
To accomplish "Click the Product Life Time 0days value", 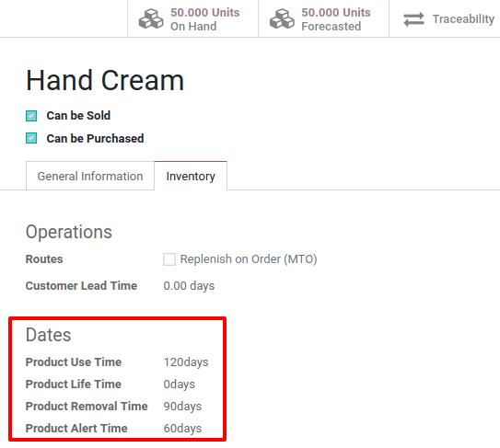I will (x=180, y=385).
